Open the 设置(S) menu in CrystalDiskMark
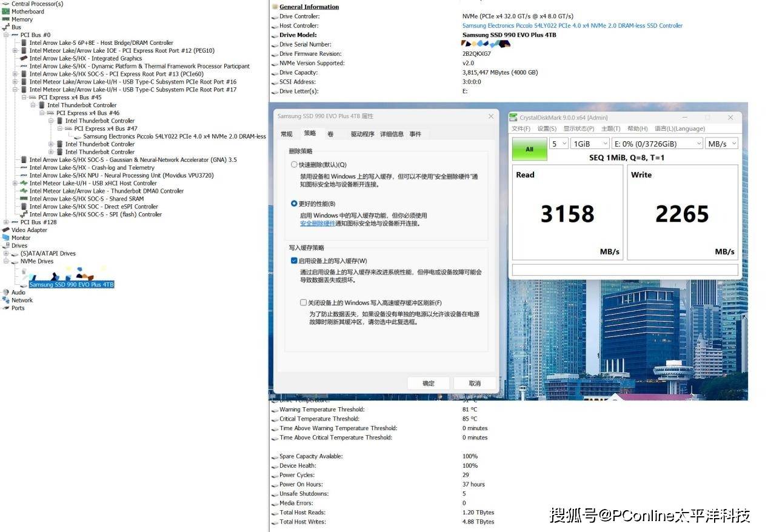 [x=546, y=129]
